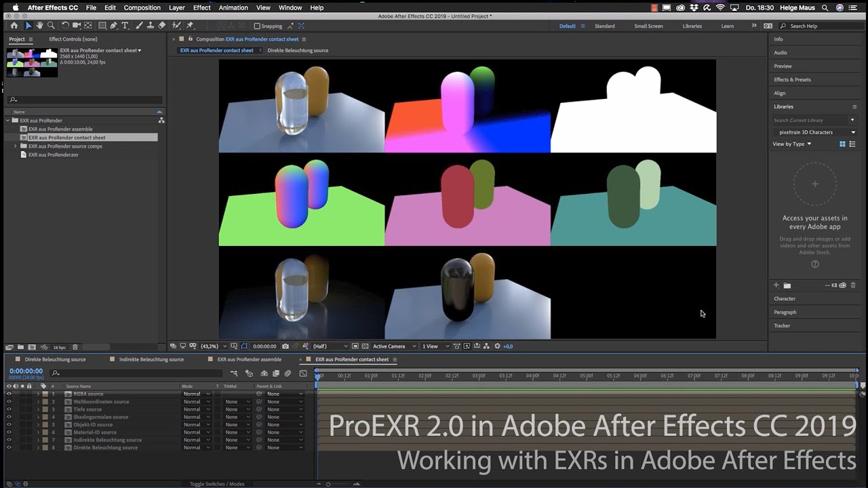The height and width of the screenshot is (488, 868).
Task: Hide the Direkte Beleuchtung source layer
Action: [9, 447]
